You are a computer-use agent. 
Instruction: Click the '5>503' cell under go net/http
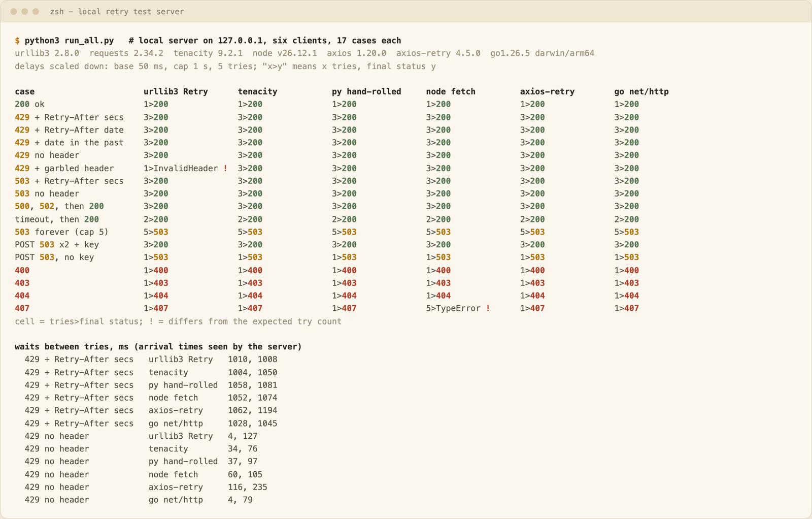pyautogui.click(x=626, y=232)
